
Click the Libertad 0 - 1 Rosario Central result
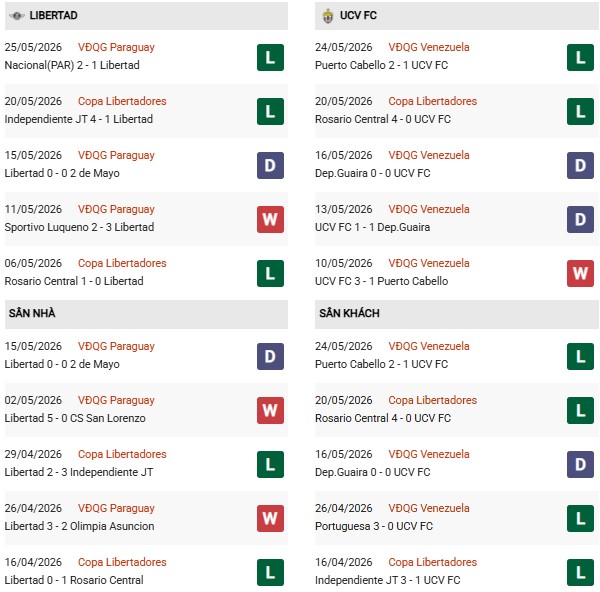(x=74, y=580)
